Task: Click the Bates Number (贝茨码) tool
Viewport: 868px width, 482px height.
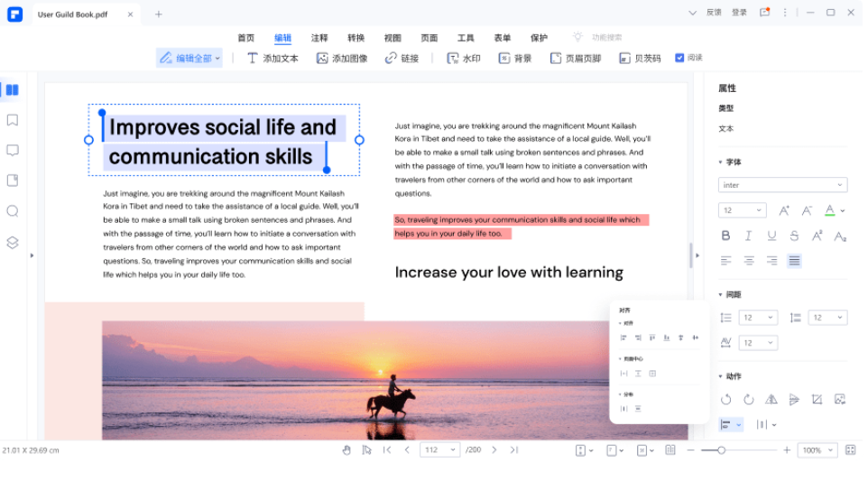Action: 640,58
